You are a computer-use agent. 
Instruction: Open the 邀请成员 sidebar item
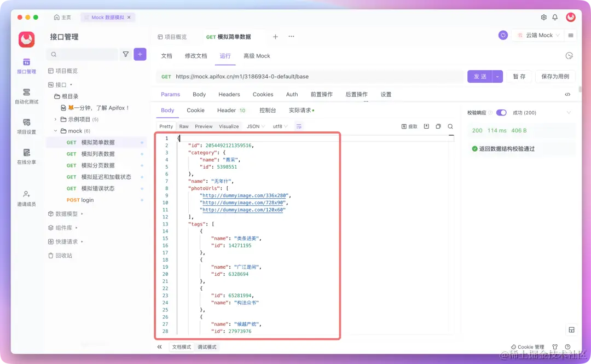point(26,198)
